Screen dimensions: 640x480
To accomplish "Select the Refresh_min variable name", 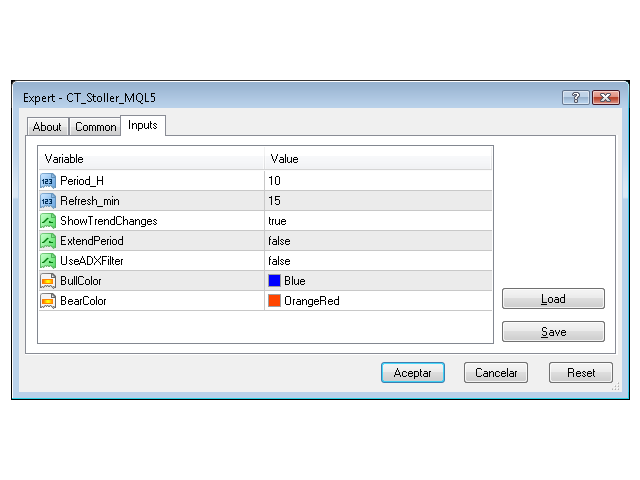I will tap(90, 201).
